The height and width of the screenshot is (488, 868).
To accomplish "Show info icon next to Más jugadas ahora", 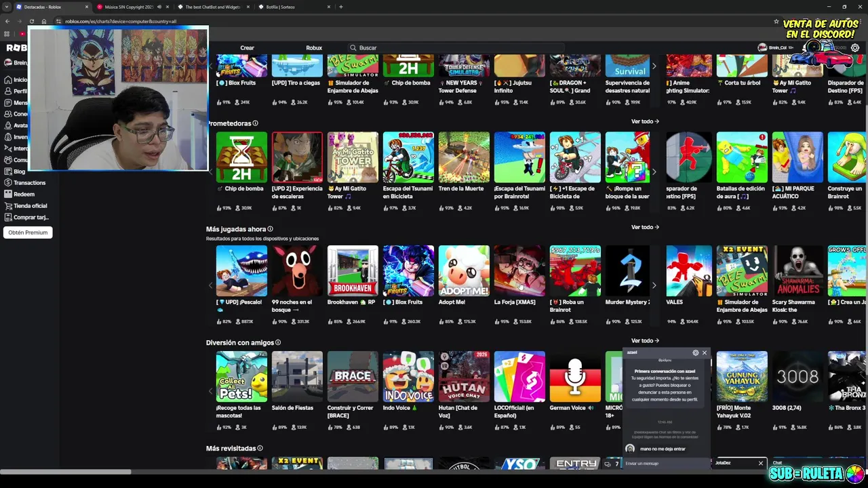I will pos(270,229).
